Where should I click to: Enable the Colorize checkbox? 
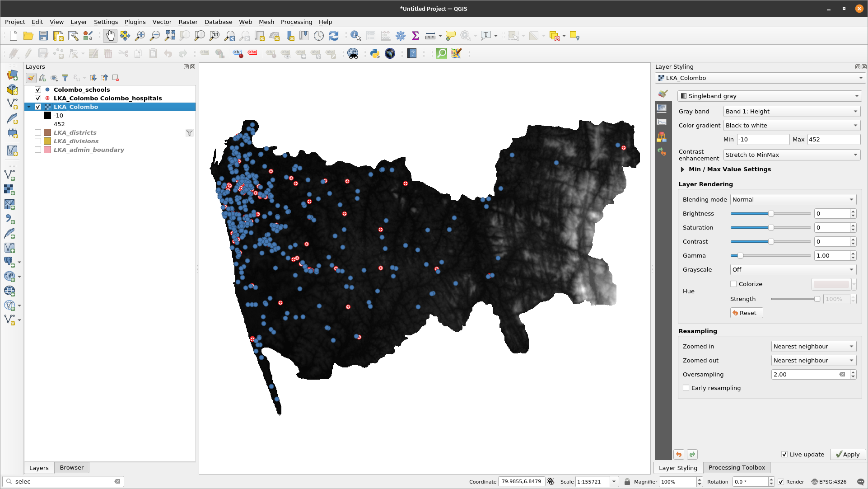click(x=733, y=284)
